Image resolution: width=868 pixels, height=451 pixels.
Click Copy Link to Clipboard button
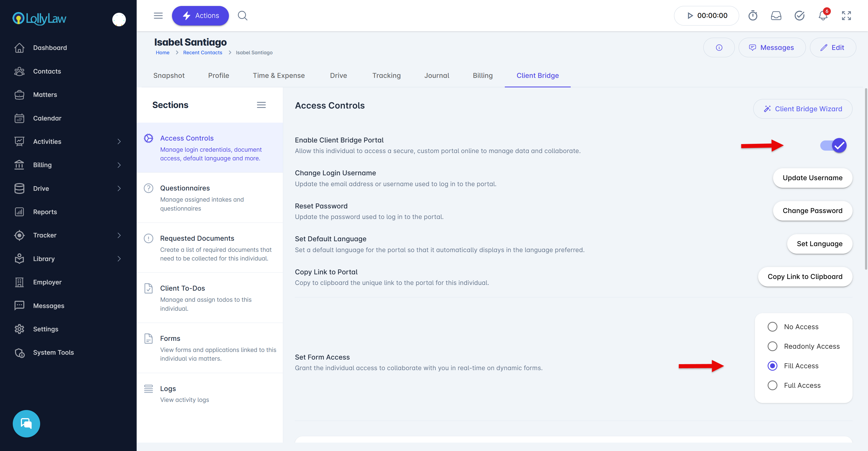point(805,277)
